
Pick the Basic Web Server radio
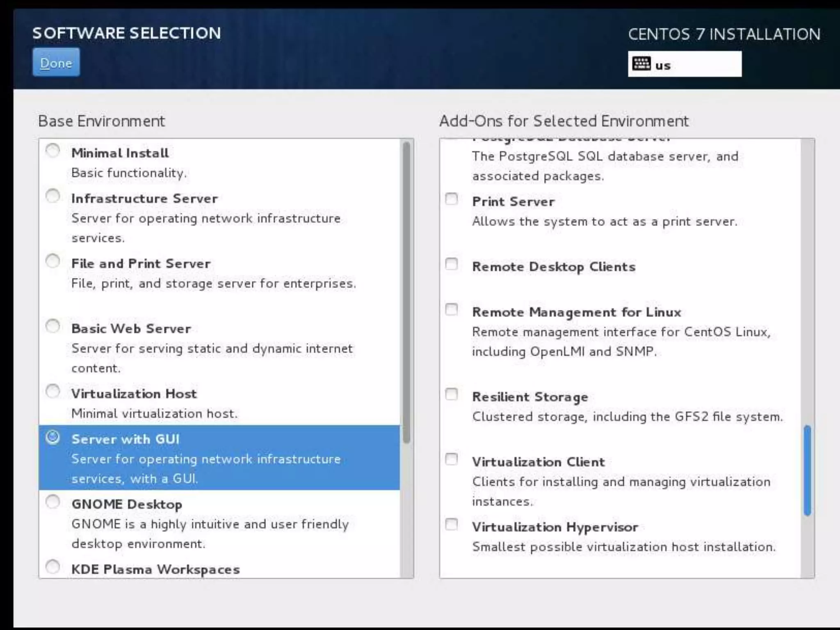(x=53, y=326)
